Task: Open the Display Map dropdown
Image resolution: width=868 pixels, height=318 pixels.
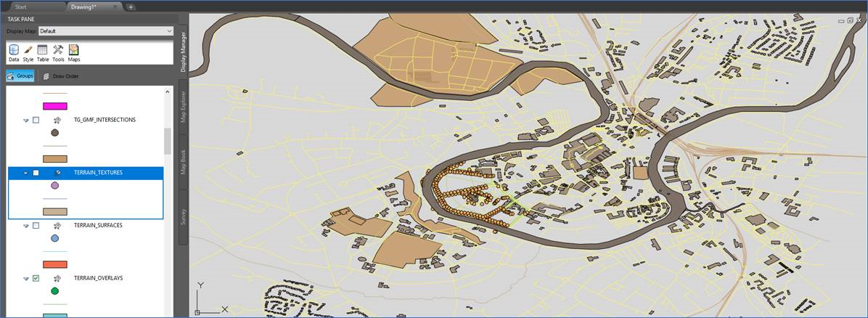Action: (x=105, y=31)
